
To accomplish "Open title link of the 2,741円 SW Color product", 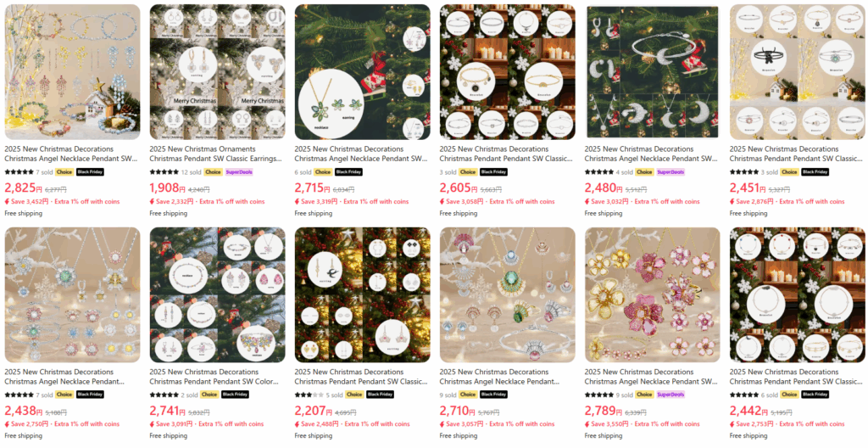I will 214,377.
